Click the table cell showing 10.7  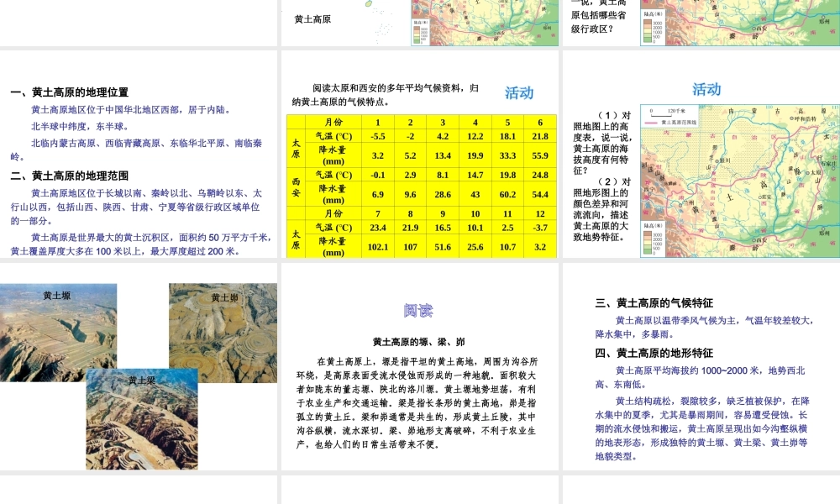pos(508,247)
